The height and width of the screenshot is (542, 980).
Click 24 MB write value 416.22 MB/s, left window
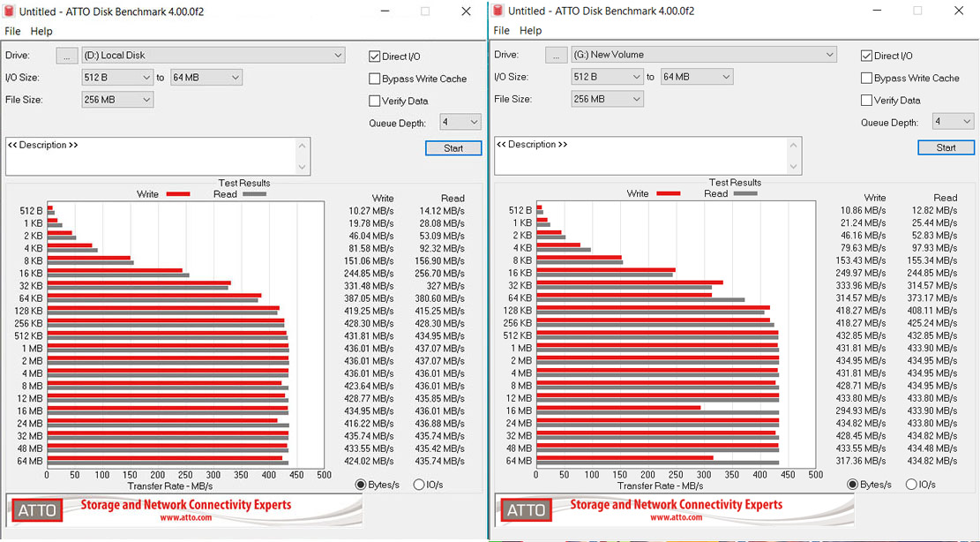pos(369,424)
